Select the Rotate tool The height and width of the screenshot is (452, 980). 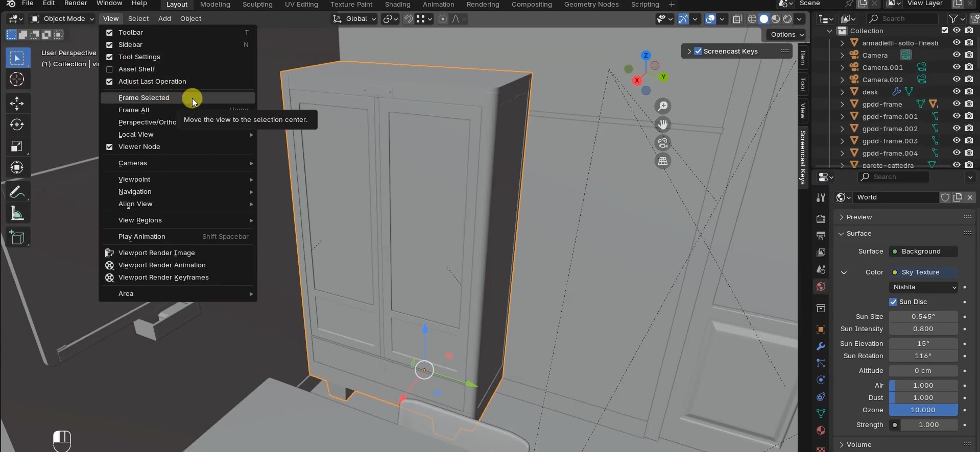tap(17, 125)
